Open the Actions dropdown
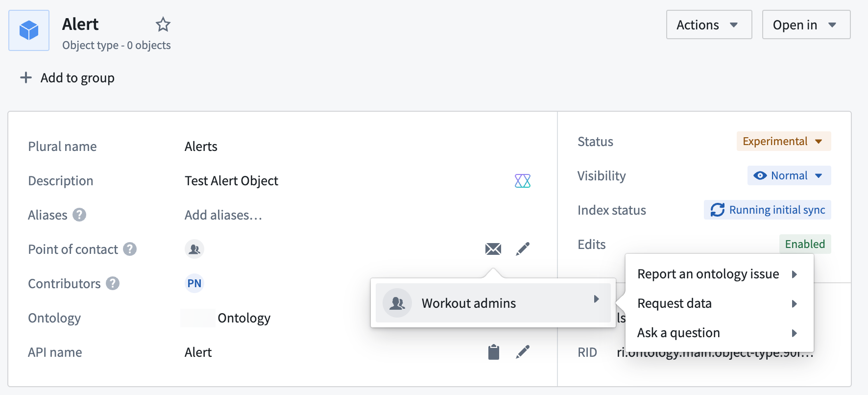The image size is (868, 395). pyautogui.click(x=709, y=25)
